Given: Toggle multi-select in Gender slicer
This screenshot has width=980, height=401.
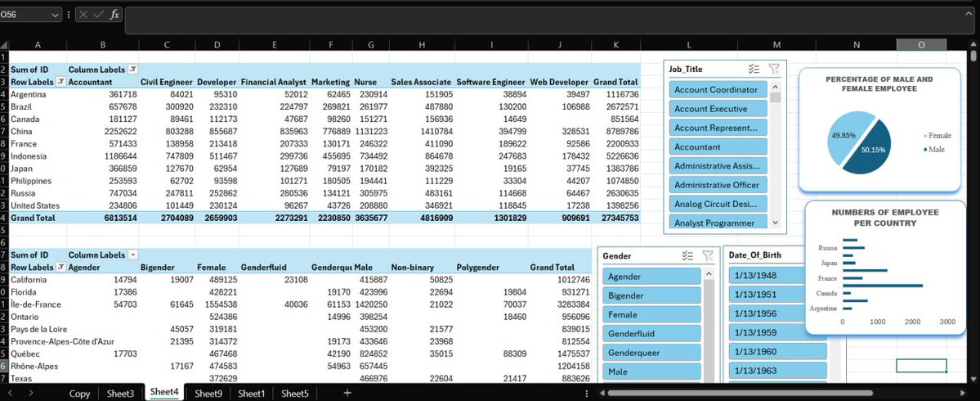Looking at the screenshot, I should pos(687,255).
